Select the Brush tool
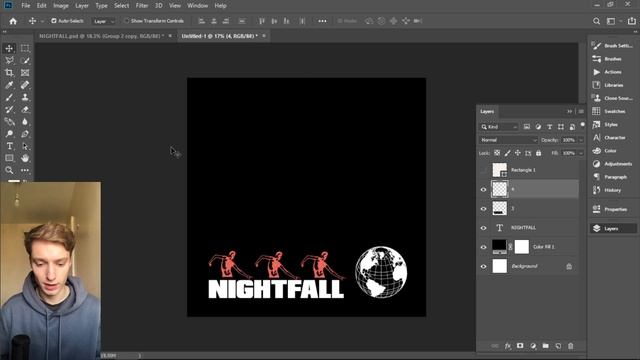640x360 pixels. (9, 97)
